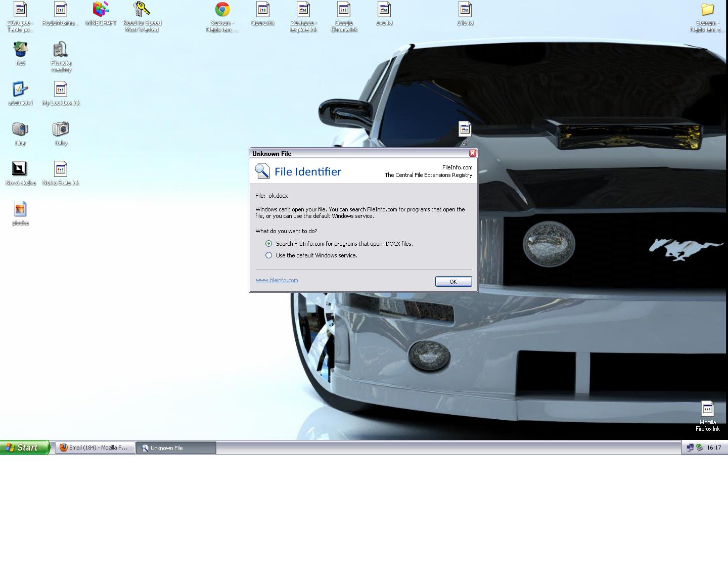Select the Nová složka desktop icon
Screen dimensions: 728x578
point(20,169)
